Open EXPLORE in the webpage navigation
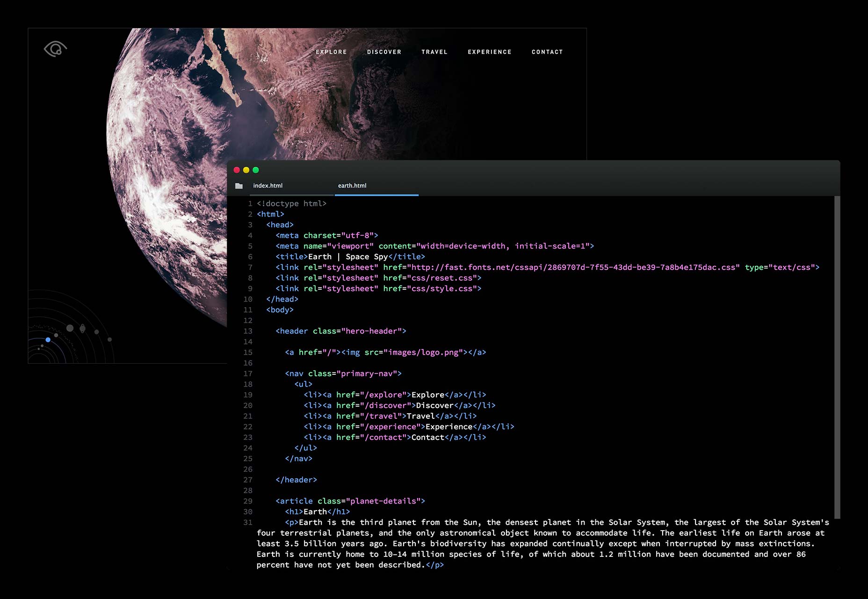This screenshot has width=868, height=599. (x=331, y=52)
